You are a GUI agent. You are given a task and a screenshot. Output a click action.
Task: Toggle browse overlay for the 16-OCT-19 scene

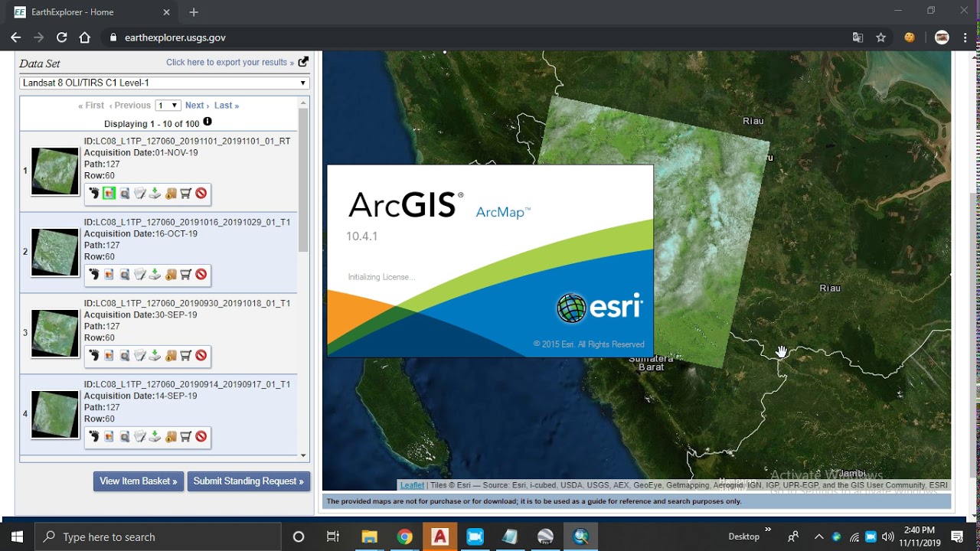pos(109,275)
